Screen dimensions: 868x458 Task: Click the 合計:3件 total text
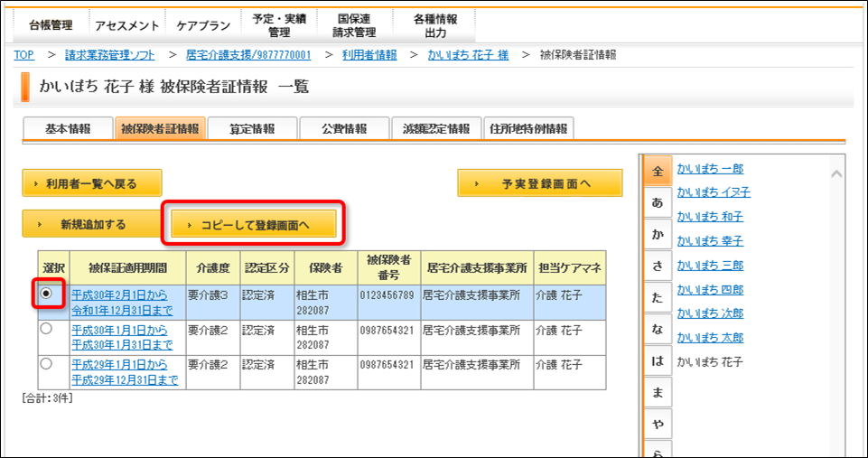click(x=47, y=397)
